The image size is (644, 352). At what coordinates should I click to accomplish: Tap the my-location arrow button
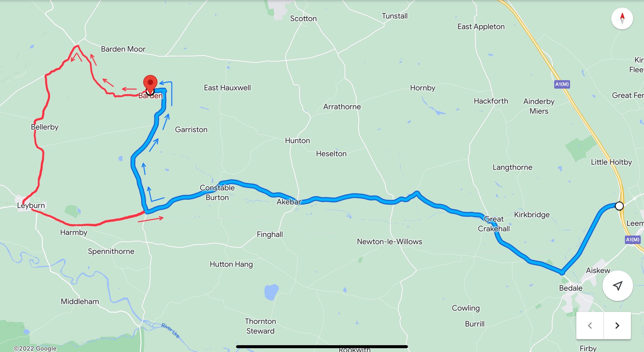[618, 285]
